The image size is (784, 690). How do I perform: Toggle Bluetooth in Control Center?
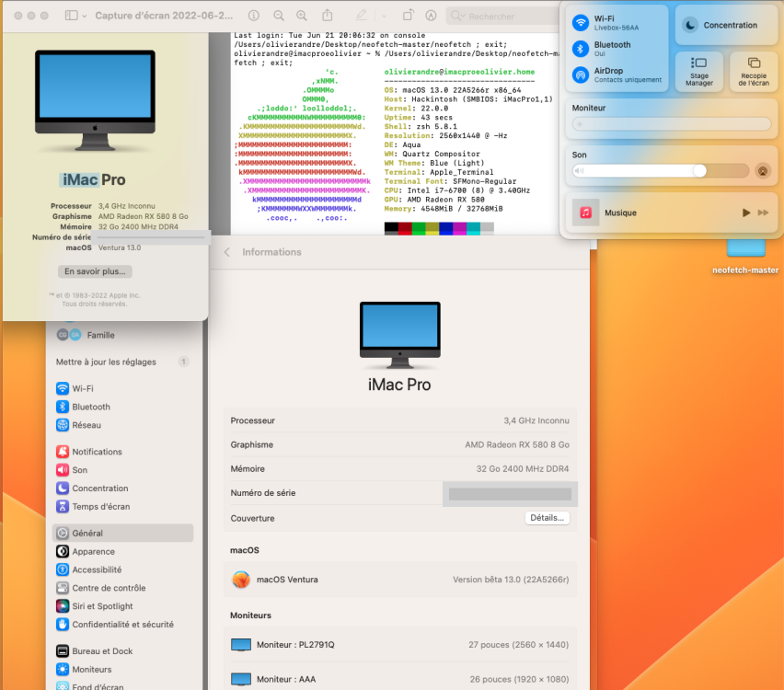click(581, 49)
